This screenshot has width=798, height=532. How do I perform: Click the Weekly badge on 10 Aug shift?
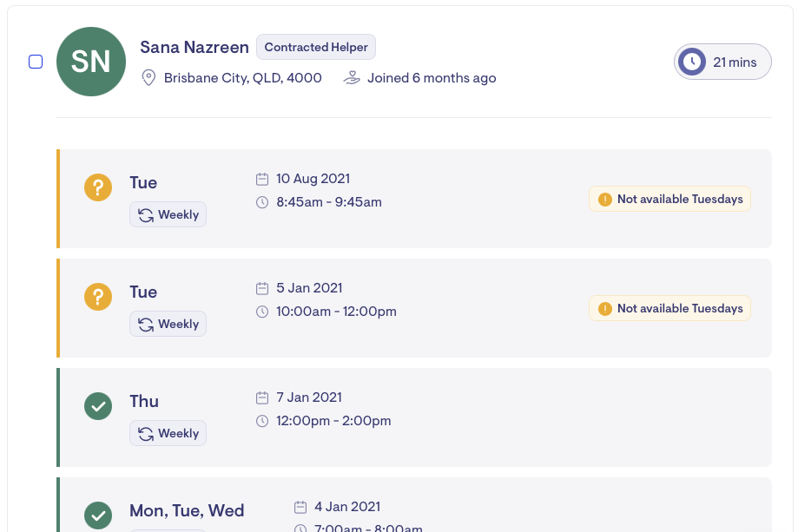coord(168,214)
